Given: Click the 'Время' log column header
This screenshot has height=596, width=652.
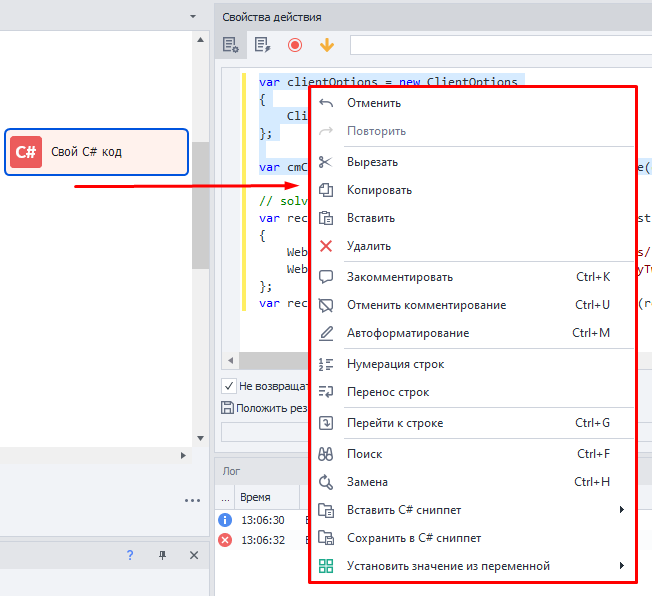Looking at the screenshot, I should coord(255,497).
